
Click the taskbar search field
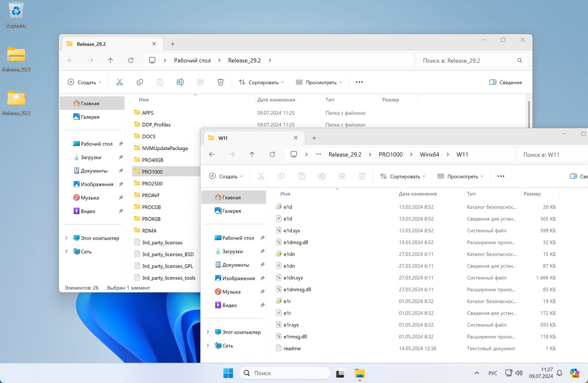click(285, 373)
